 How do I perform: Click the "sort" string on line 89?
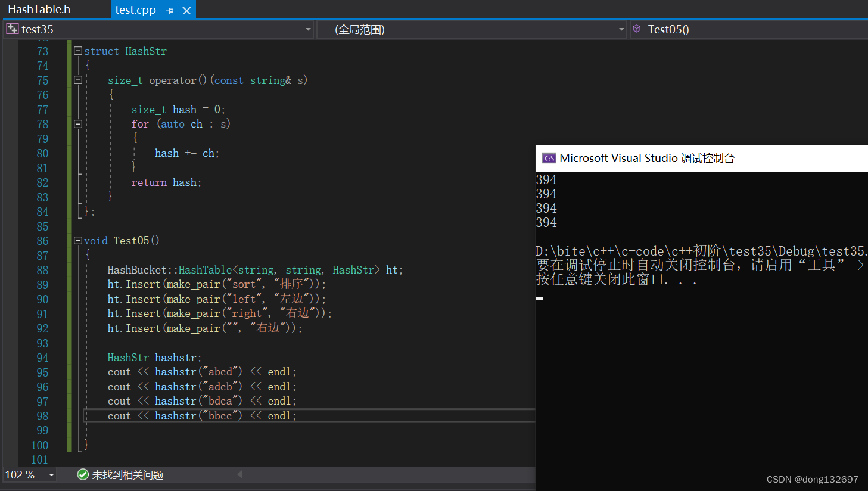click(244, 284)
